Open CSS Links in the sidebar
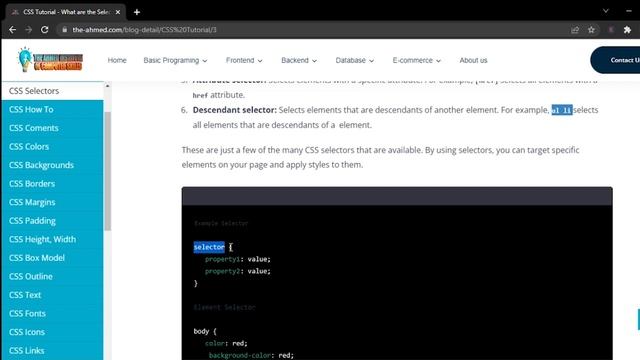 tap(52, 351)
